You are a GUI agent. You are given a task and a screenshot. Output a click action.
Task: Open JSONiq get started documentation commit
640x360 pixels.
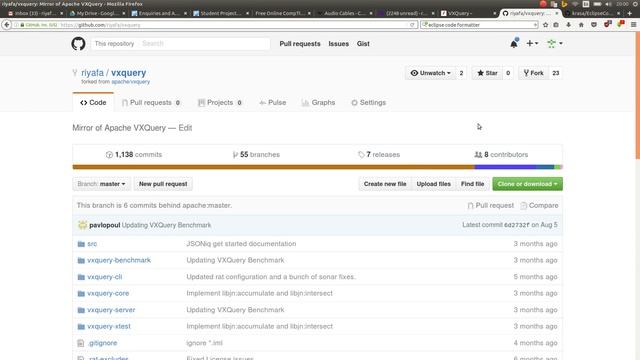point(241,244)
